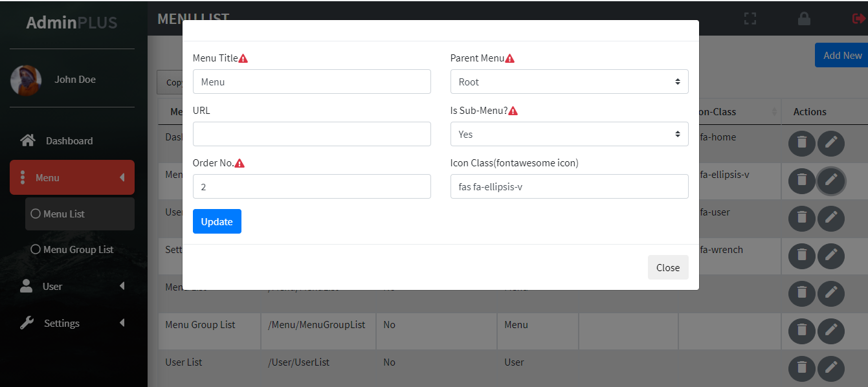
Task: Click the wrench icon beside Settings
Action: click(x=27, y=322)
